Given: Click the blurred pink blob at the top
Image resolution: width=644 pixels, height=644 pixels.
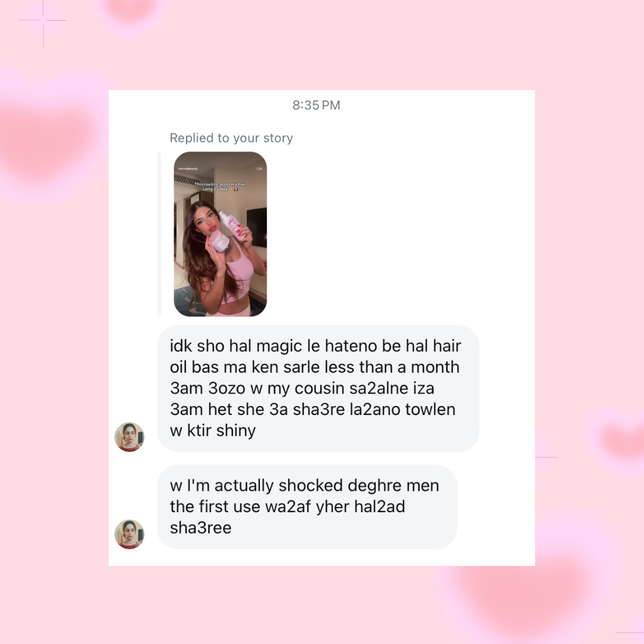Looking at the screenshot, I should 131,9.
